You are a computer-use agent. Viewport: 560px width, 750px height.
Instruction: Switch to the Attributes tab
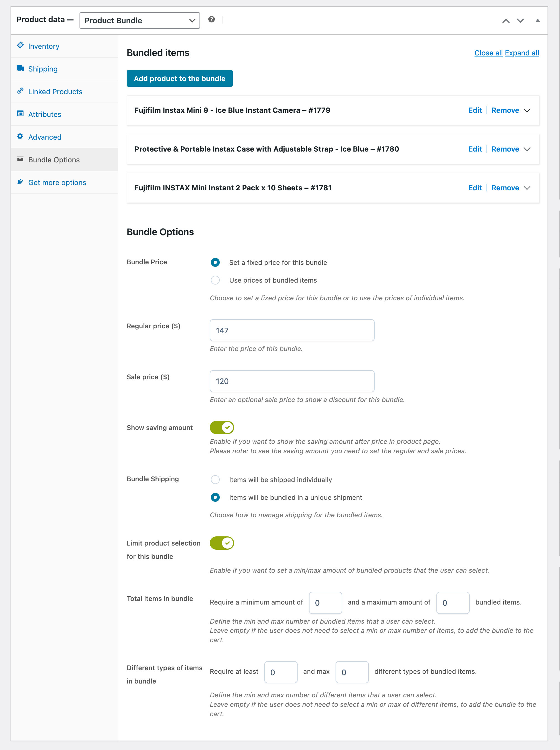click(45, 114)
